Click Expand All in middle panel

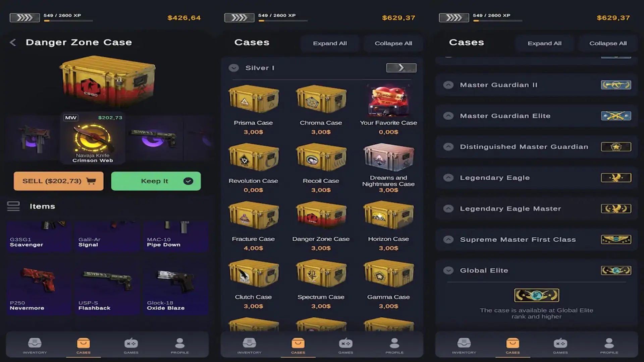click(x=330, y=43)
